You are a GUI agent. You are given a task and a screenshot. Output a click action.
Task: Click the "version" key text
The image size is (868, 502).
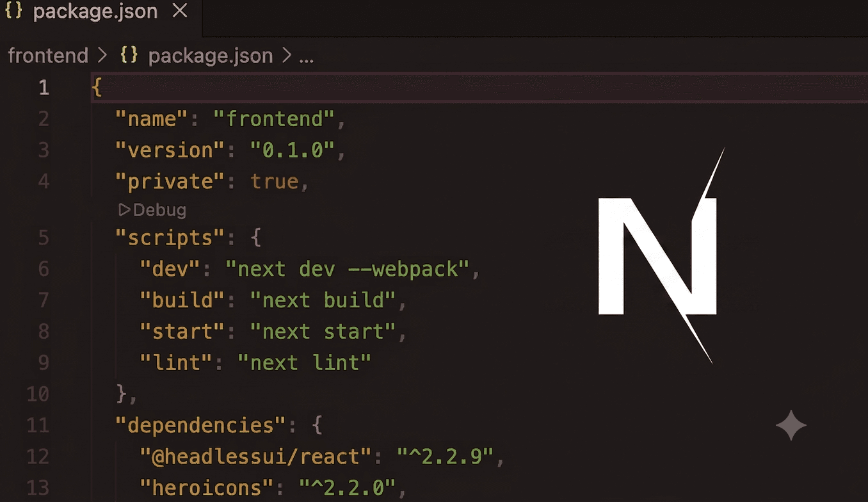click(170, 150)
